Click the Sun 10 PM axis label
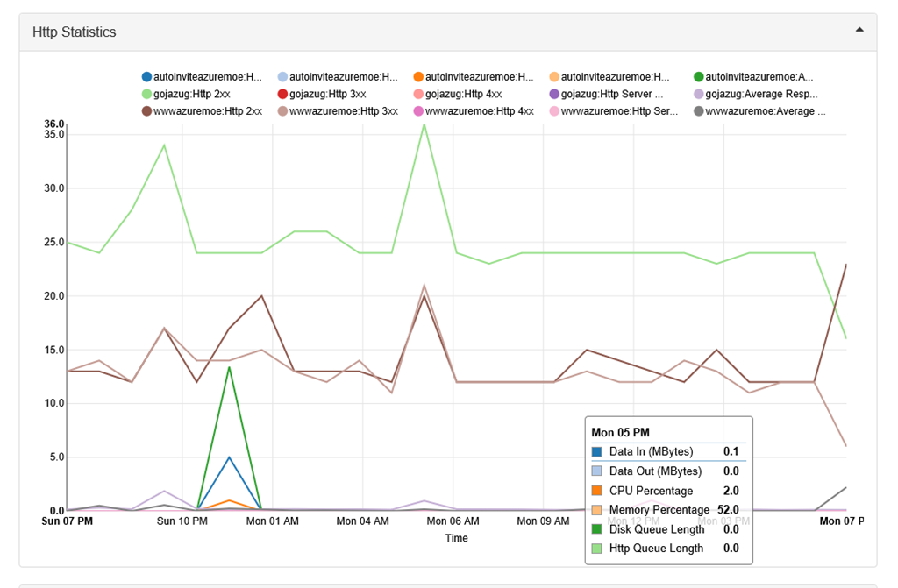898x588 pixels. 182,521
